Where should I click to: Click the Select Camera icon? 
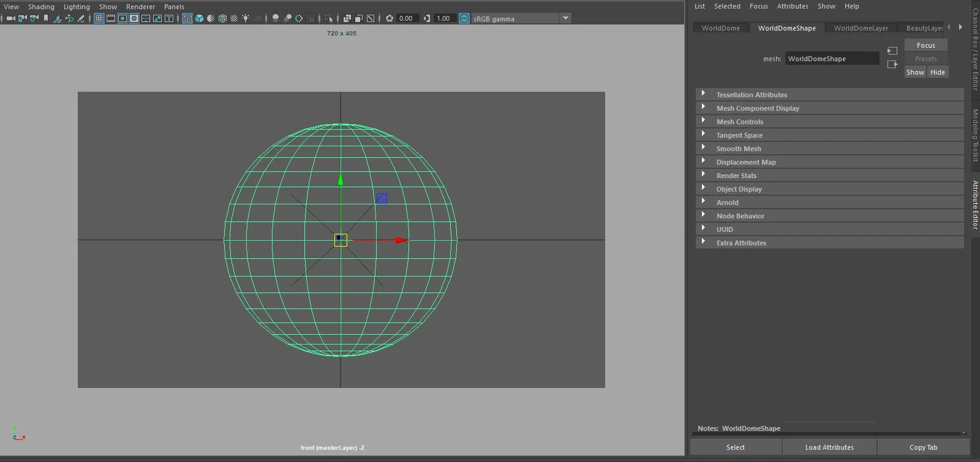click(x=10, y=18)
